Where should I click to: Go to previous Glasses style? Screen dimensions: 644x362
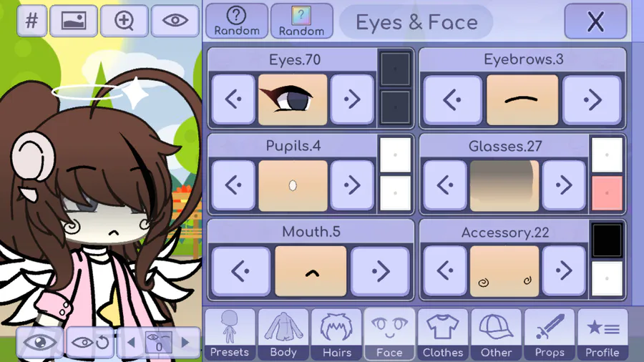[x=445, y=185]
